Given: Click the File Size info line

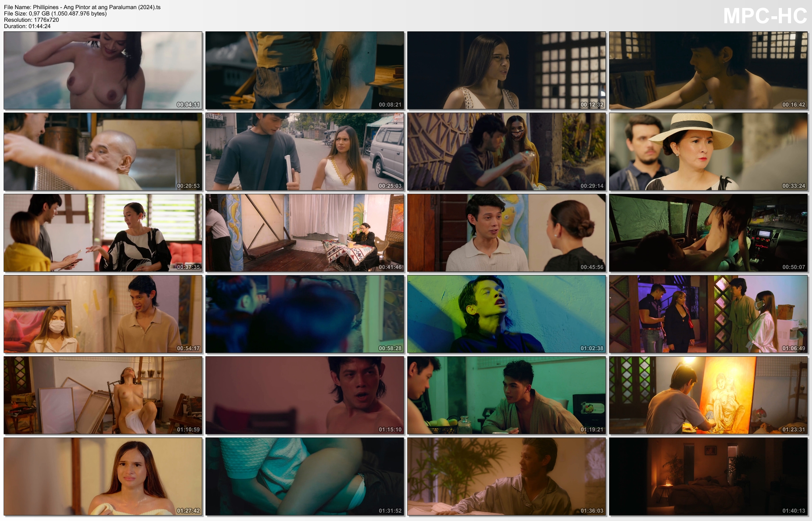Looking at the screenshot, I should 55,13.
